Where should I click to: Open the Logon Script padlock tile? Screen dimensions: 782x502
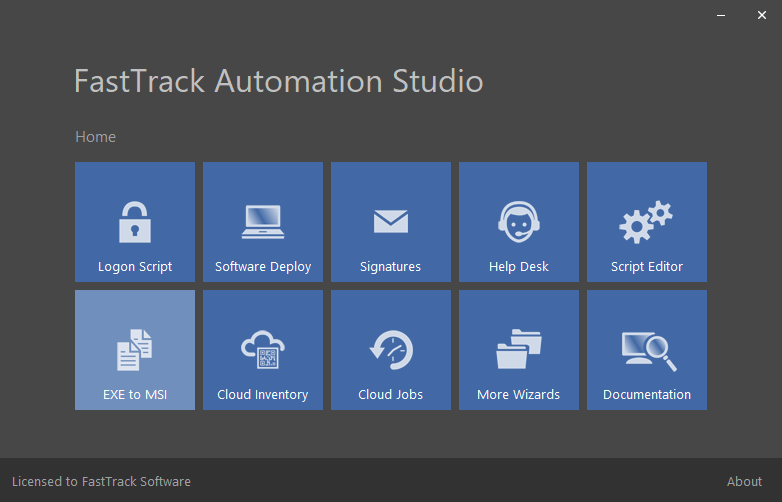[x=135, y=222]
